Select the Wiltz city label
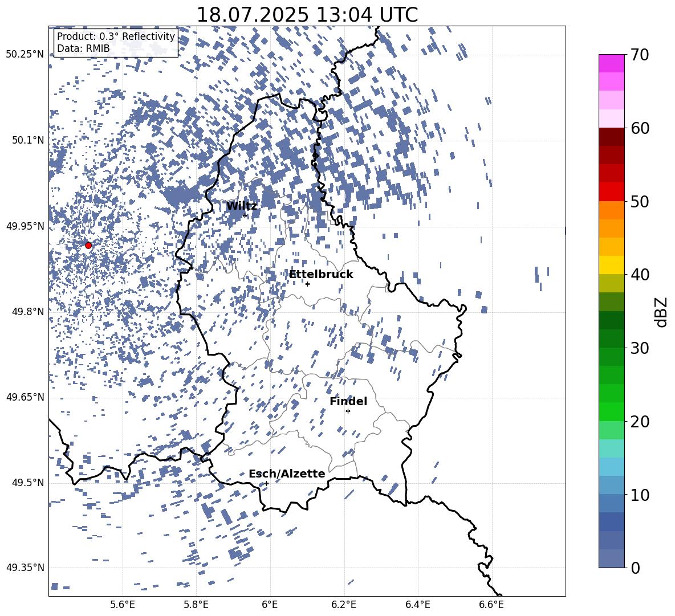The width and height of the screenshot is (675, 616). click(x=242, y=206)
